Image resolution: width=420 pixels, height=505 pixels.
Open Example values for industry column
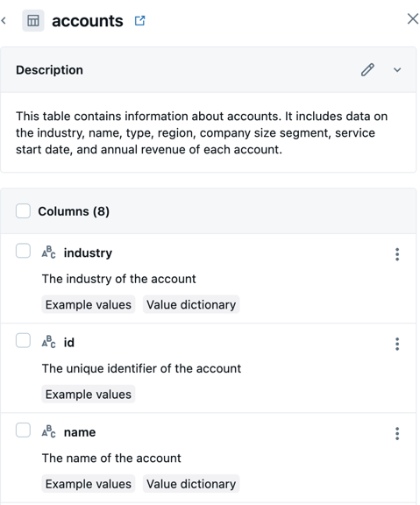tap(89, 304)
